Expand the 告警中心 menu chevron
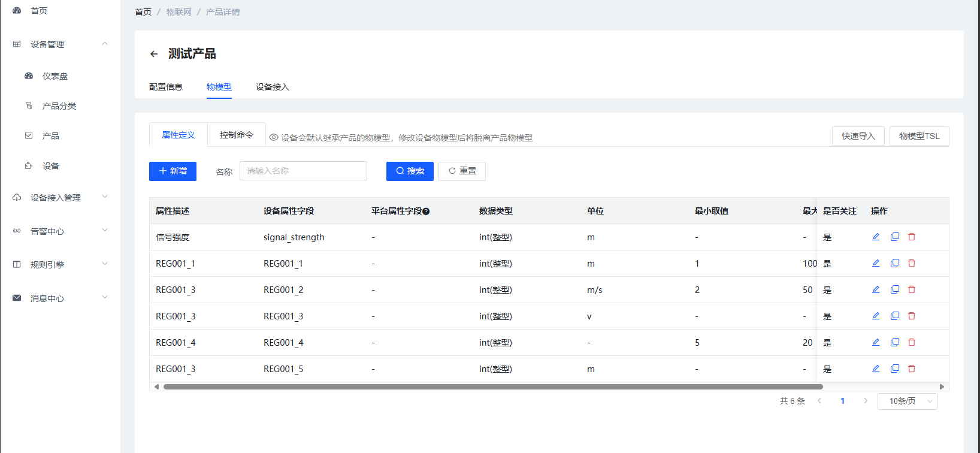The width and height of the screenshot is (980, 453). pyautogui.click(x=105, y=230)
